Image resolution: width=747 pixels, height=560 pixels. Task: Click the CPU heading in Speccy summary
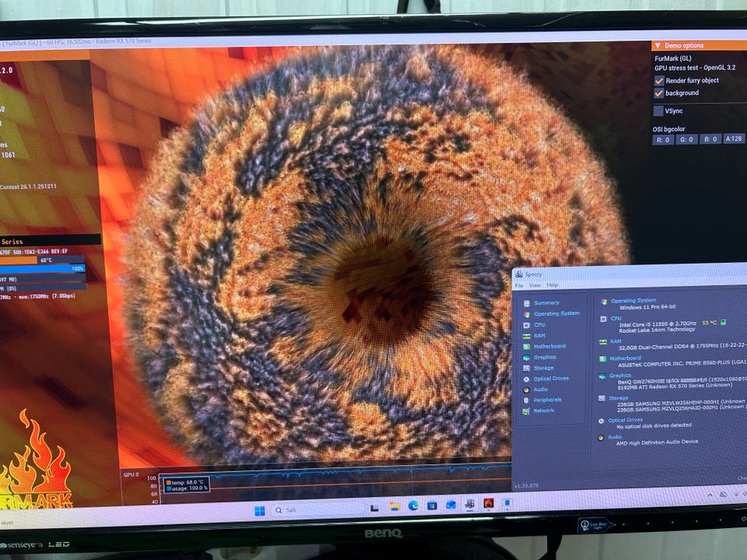point(616,318)
